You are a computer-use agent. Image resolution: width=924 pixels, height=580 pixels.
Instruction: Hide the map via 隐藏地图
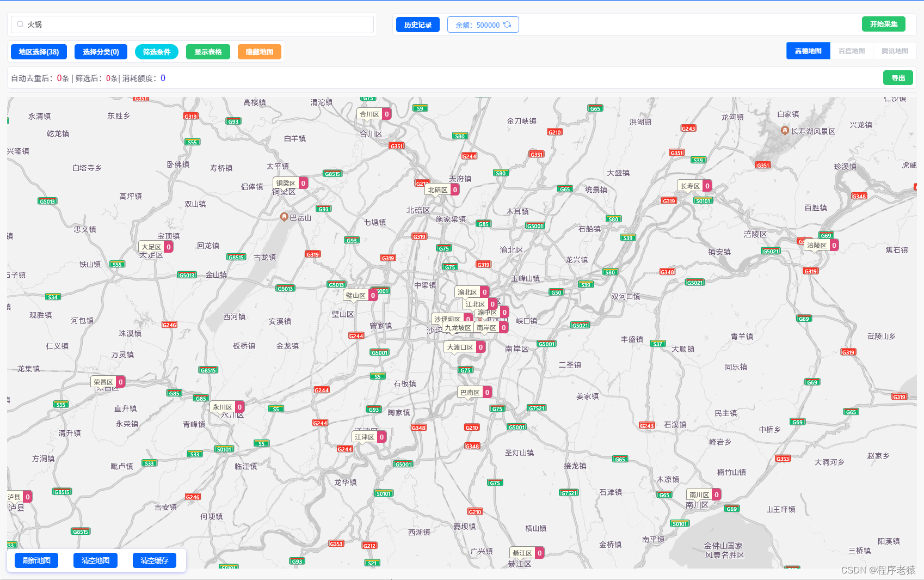[x=260, y=52]
